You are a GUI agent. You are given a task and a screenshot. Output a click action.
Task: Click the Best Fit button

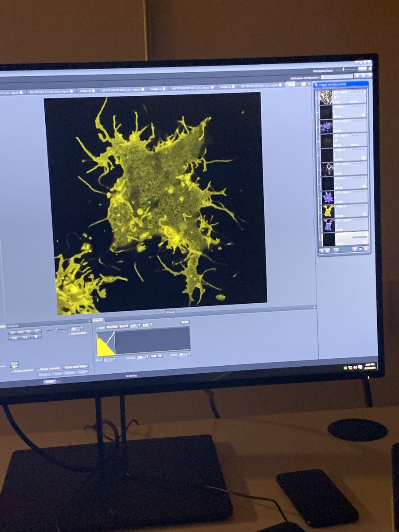(x=124, y=326)
